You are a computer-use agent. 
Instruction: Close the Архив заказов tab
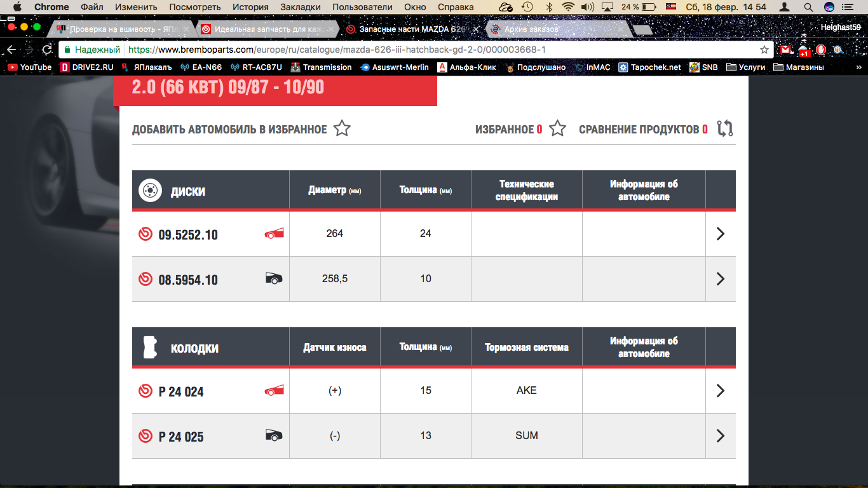(620, 29)
